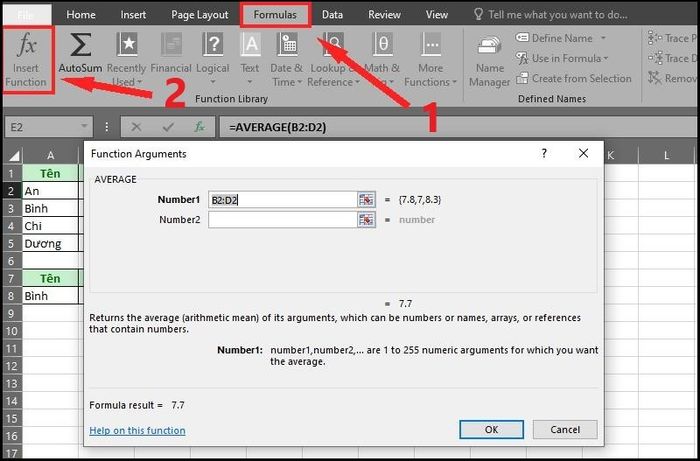Viewport: 700px width, 461px height.
Task: Select row 14 header
Action: (x=12, y=401)
